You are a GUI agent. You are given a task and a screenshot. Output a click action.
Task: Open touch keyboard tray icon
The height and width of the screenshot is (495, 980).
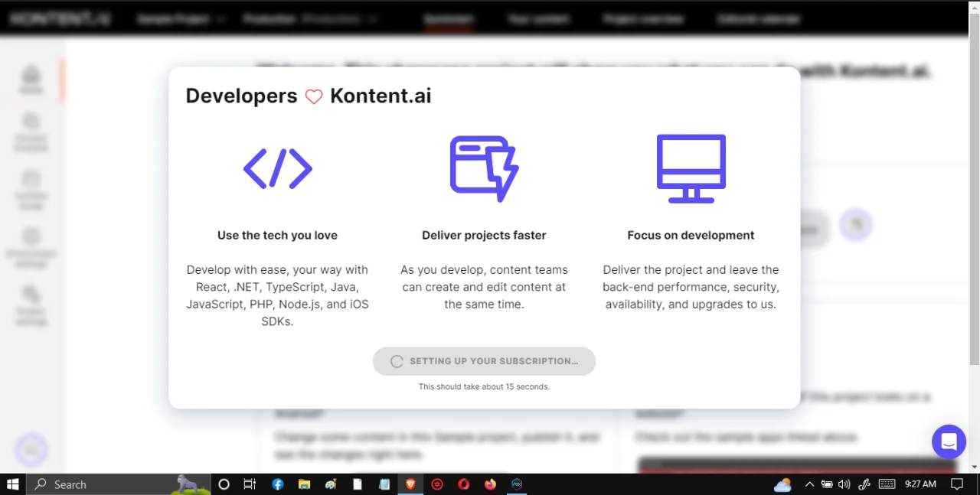(887, 484)
